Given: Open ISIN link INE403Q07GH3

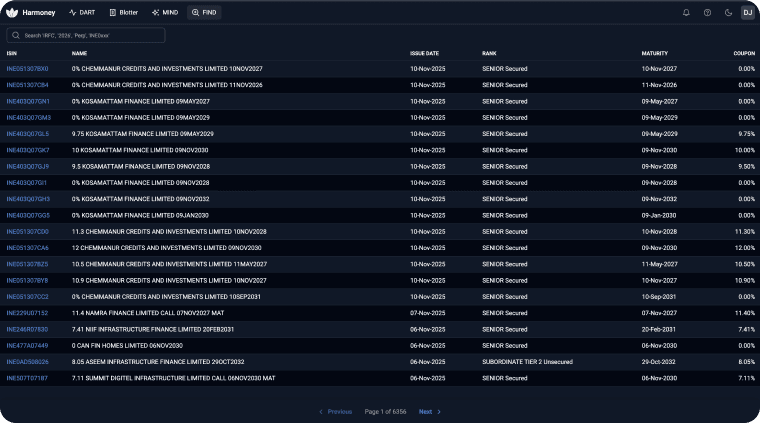Looking at the screenshot, I should pos(28,199).
